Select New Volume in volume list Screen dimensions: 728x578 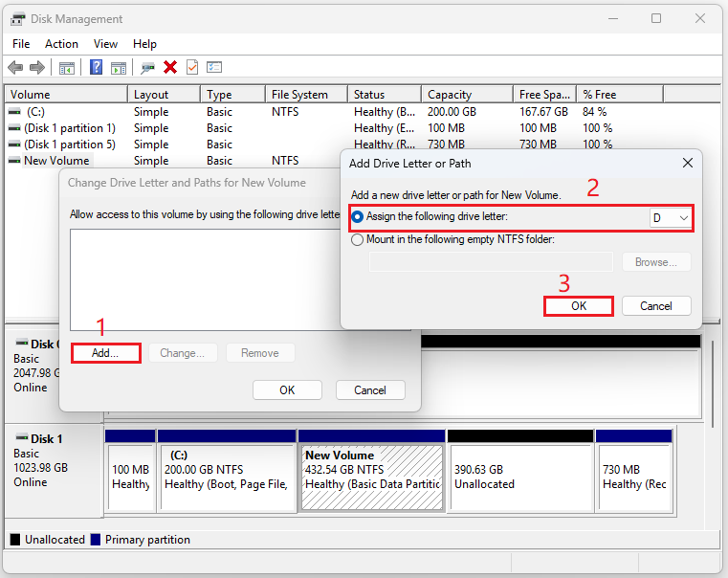56,161
